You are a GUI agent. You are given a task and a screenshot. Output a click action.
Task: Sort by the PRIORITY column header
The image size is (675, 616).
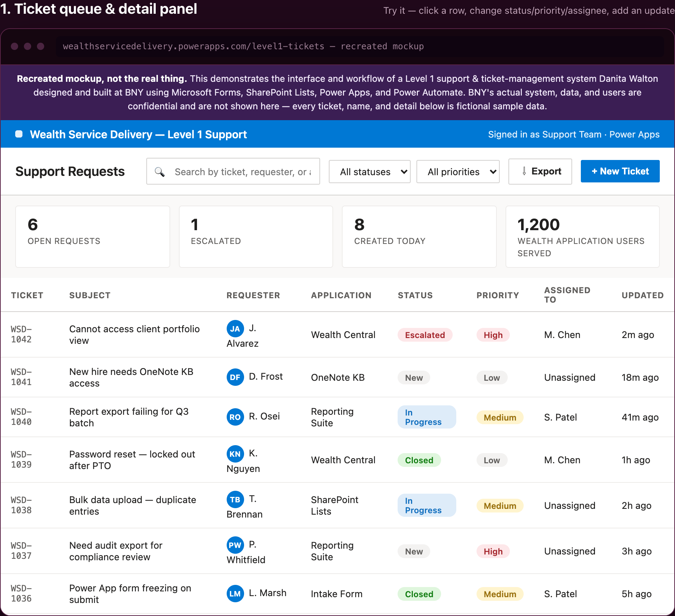coord(498,295)
